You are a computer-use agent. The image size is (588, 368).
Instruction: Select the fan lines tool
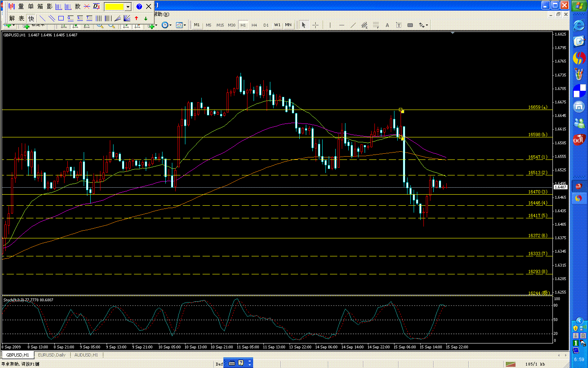pos(127,18)
